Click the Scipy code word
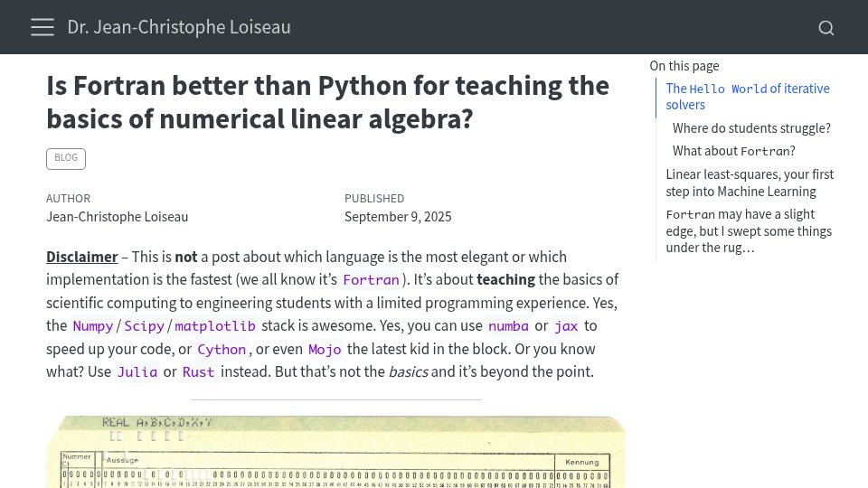This screenshot has width=868, height=488. click(x=144, y=326)
